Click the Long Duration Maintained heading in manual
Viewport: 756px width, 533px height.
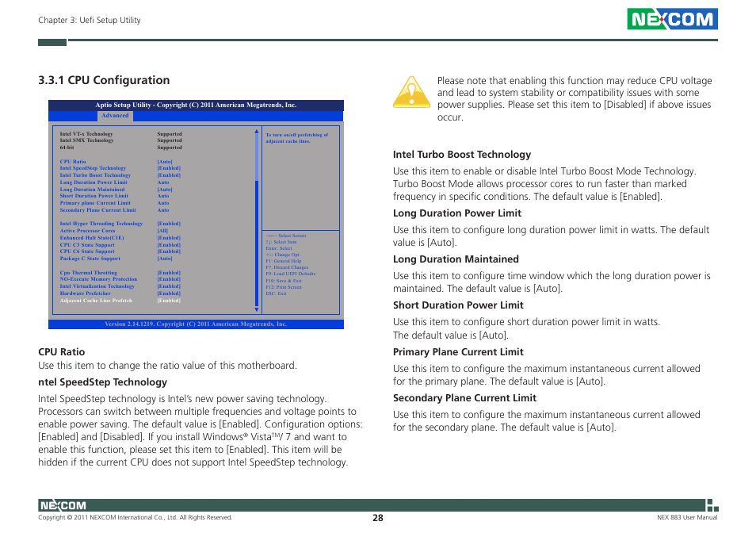coord(456,259)
